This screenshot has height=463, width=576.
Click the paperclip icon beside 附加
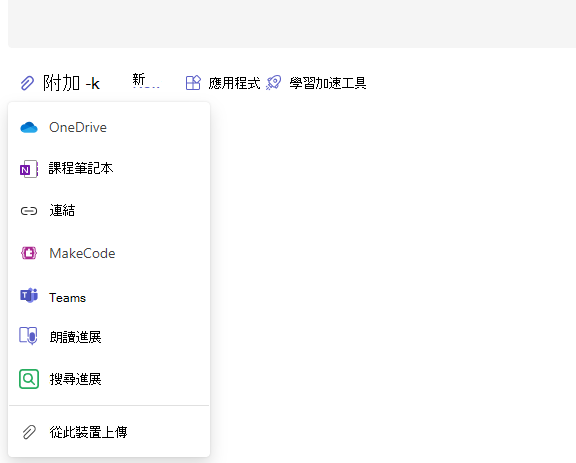click(27, 83)
